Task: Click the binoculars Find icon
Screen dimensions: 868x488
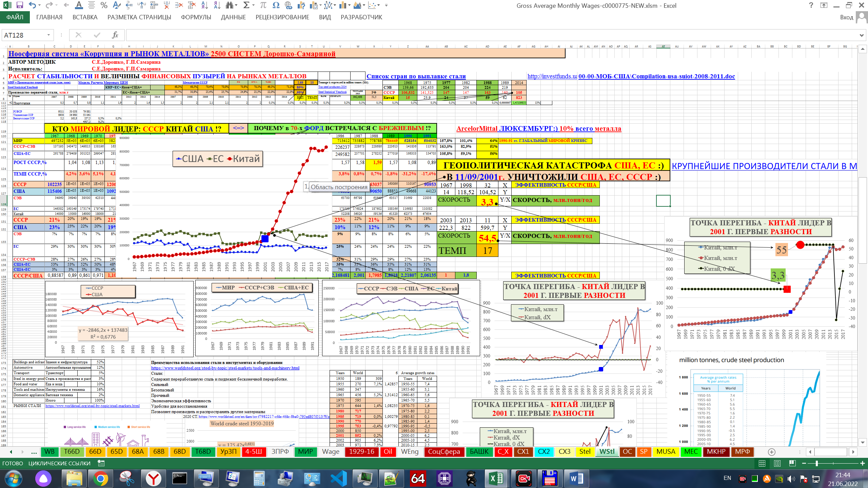Action: click(x=230, y=5)
